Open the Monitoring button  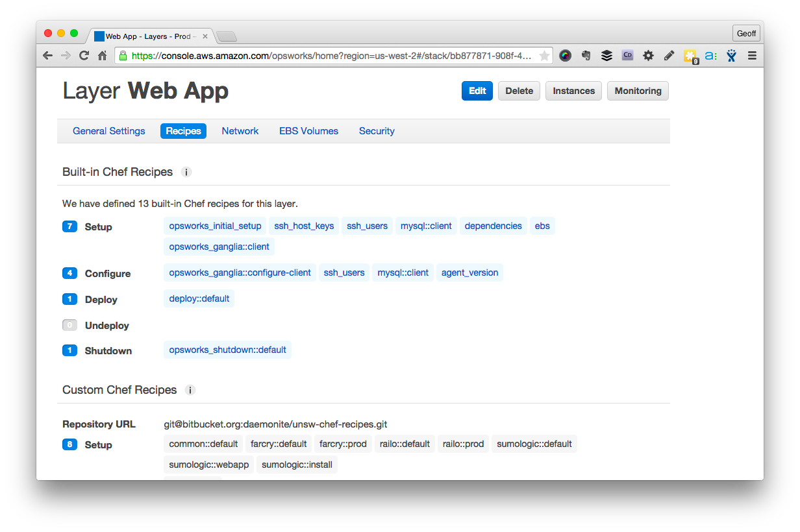coord(638,91)
